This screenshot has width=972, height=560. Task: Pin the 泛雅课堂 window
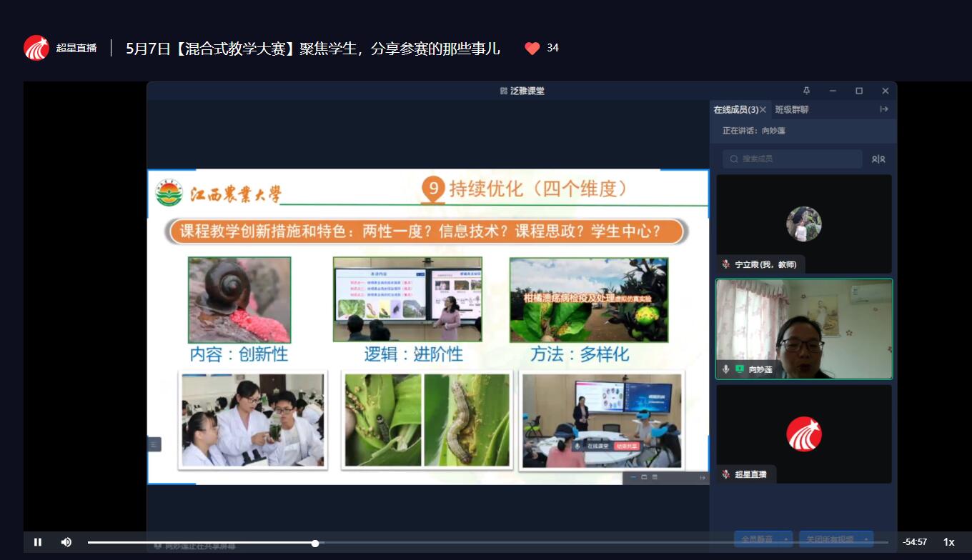pos(807,91)
